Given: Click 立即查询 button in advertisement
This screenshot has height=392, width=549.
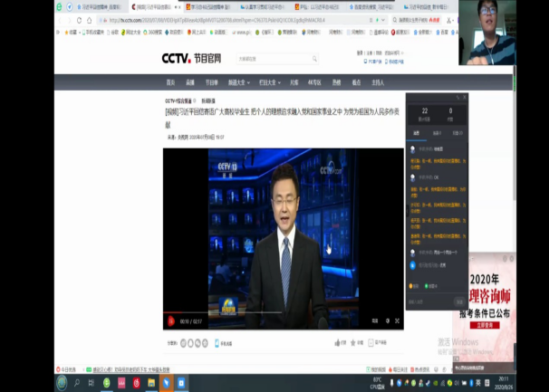Looking at the screenshot, I should 485,325.
